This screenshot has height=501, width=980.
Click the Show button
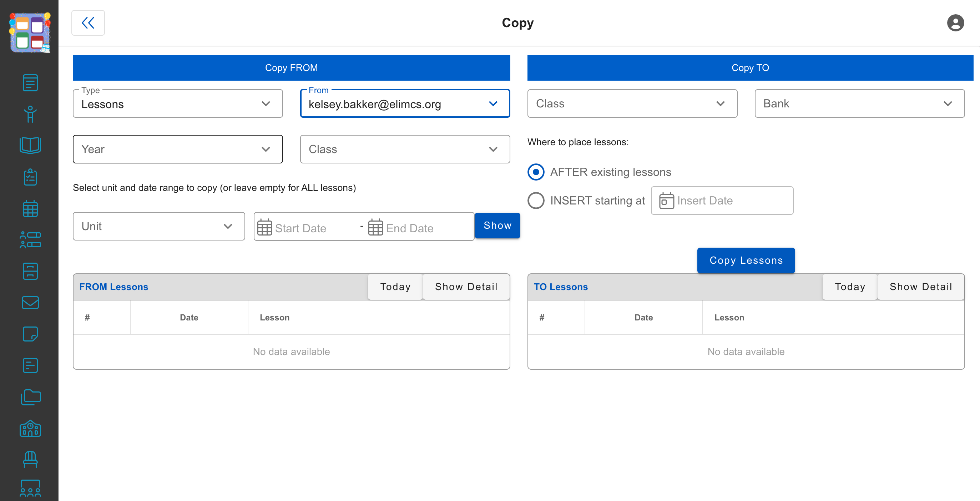pyautogui.click(x=497, y=226)
